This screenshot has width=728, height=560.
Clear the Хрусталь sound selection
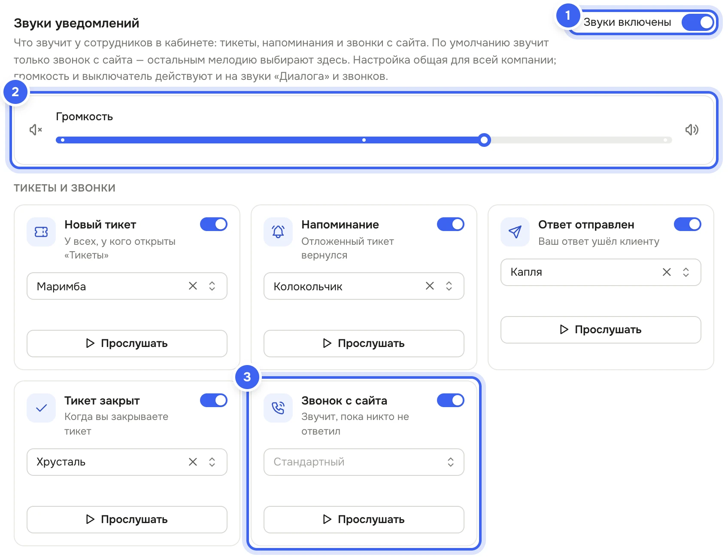pos(193,462)
